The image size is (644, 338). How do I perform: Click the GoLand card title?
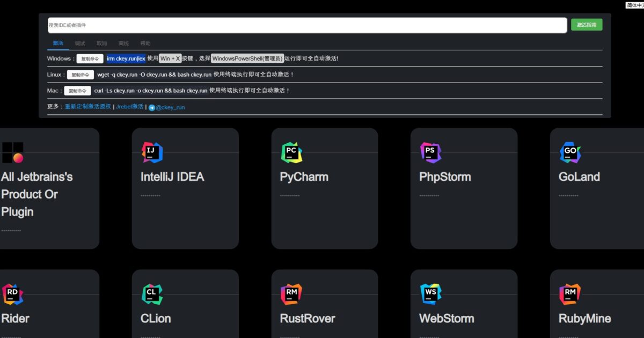pos(579,177)
